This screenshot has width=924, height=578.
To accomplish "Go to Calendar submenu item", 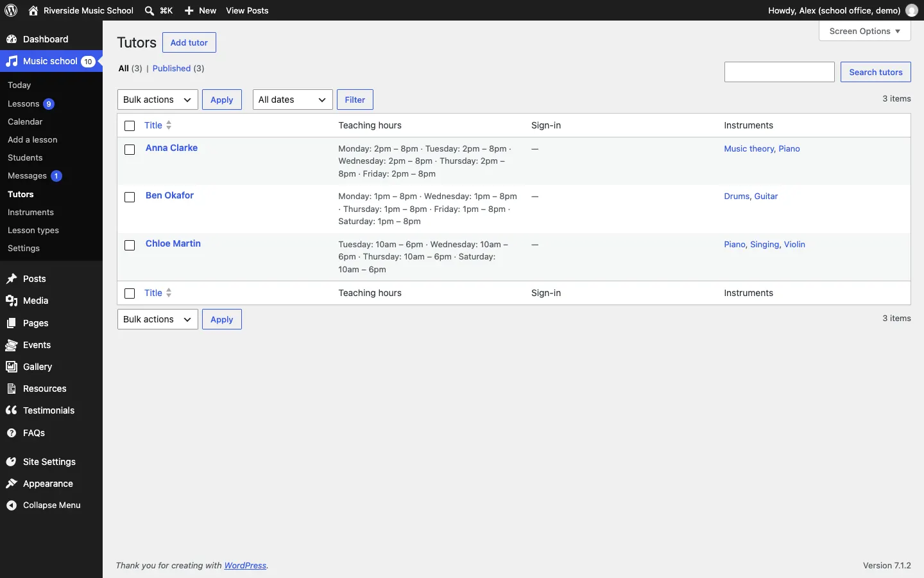I will (25, 122).
